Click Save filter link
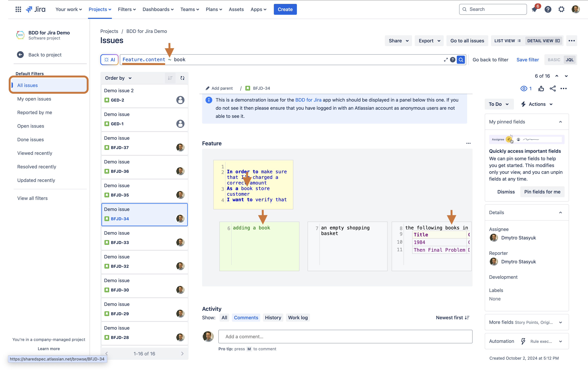This screenshot has height=372, width=588. [x=527, y=60]
